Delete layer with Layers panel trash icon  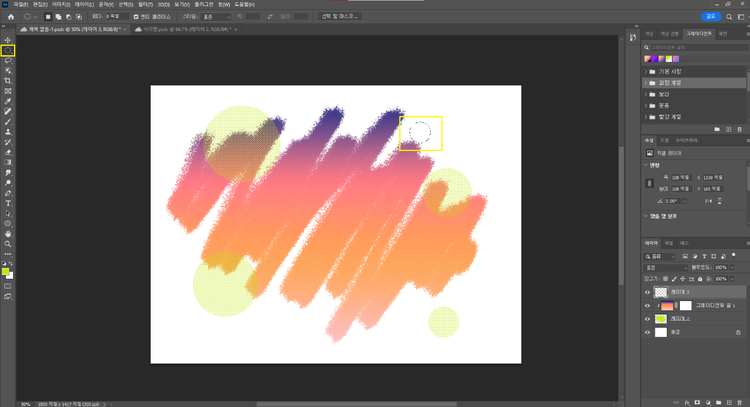coord(739,403)
